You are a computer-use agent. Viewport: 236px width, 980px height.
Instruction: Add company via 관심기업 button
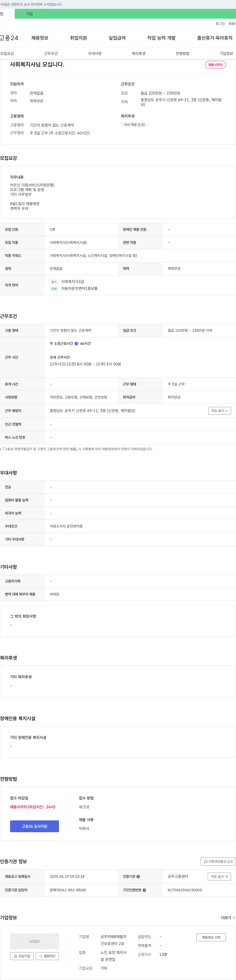coord(22,956)
